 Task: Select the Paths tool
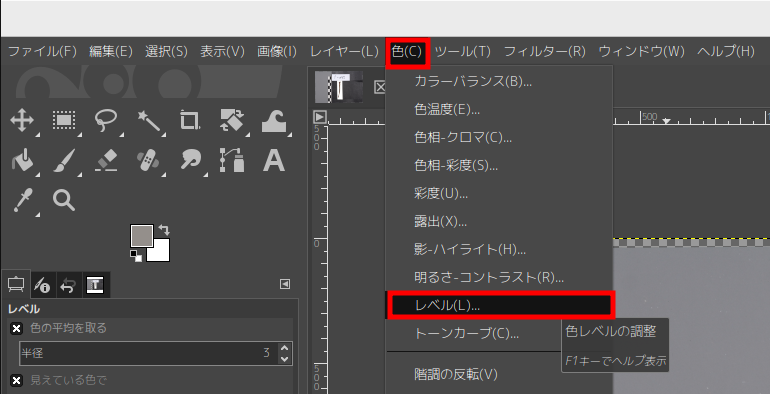click(x=232, y=160)
